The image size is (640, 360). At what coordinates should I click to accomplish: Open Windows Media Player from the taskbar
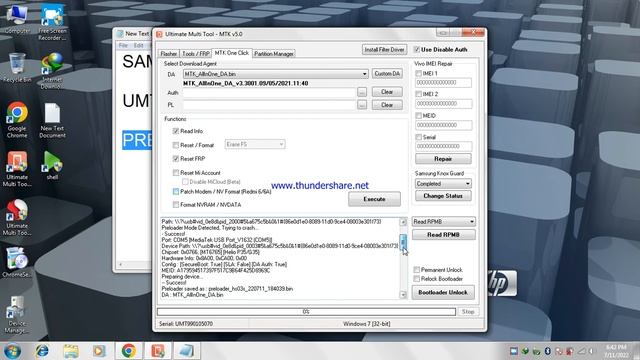(x=99, y=351)
